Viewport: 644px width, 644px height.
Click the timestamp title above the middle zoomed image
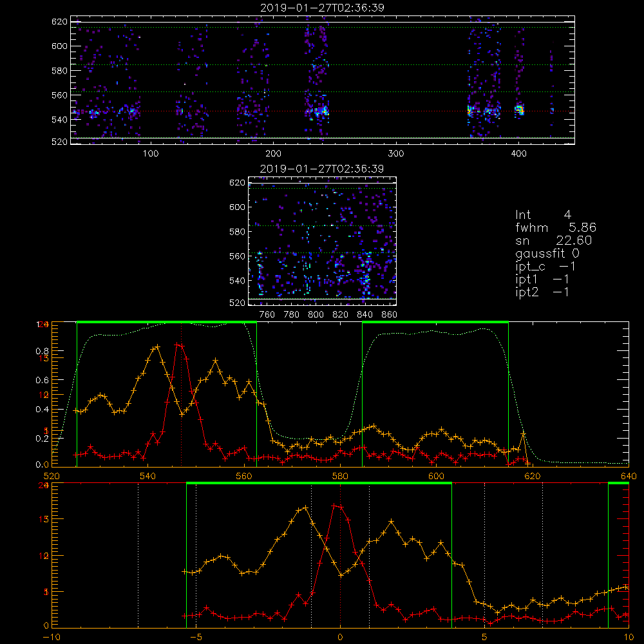(322, 169)
